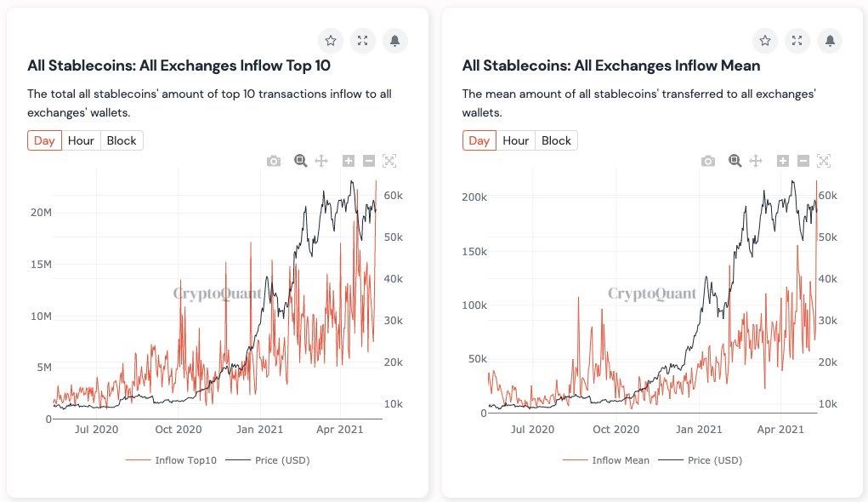Hide the Price (USD) series in the left legend
Image resolution: width=868 pixels, height=502 pixels.
(281, 459)
